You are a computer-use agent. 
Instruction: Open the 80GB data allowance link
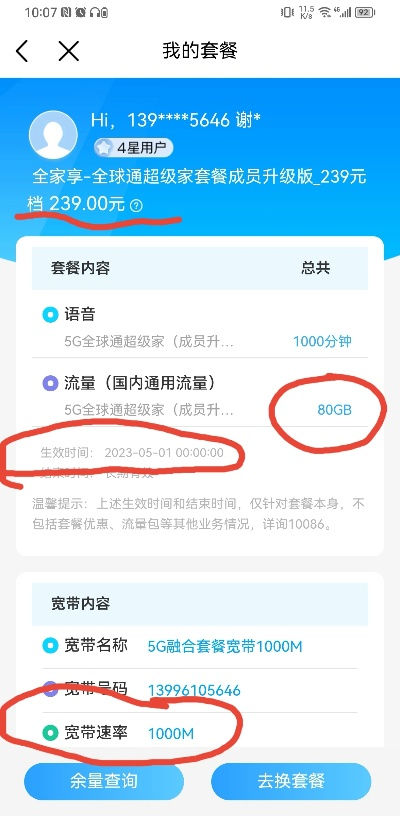coord(334,410)
